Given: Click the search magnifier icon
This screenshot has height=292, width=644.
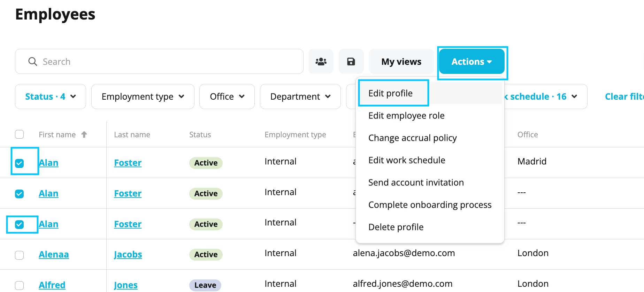Looking at the screenshot, I should pyautogui.click(x=33, y=62).
